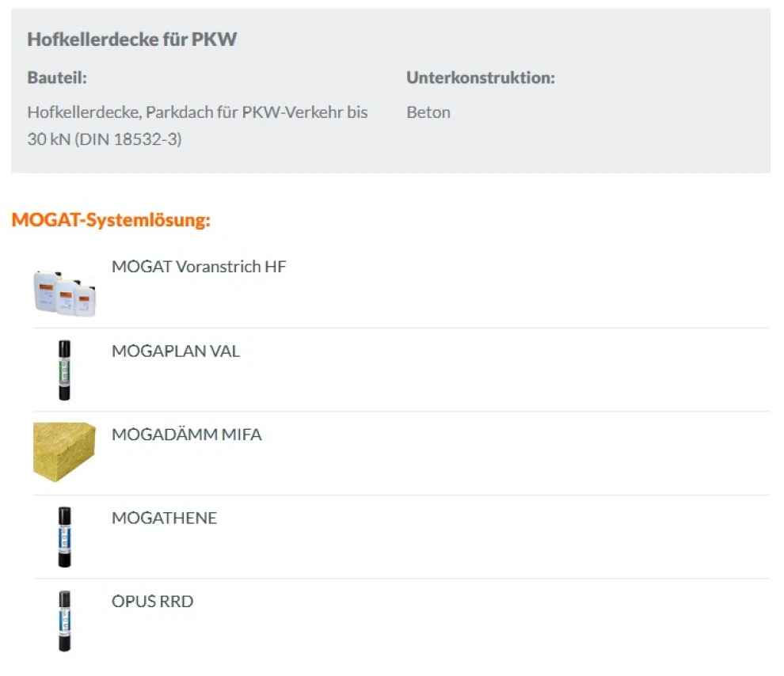Click the word PKW in the title

[214, 39]
